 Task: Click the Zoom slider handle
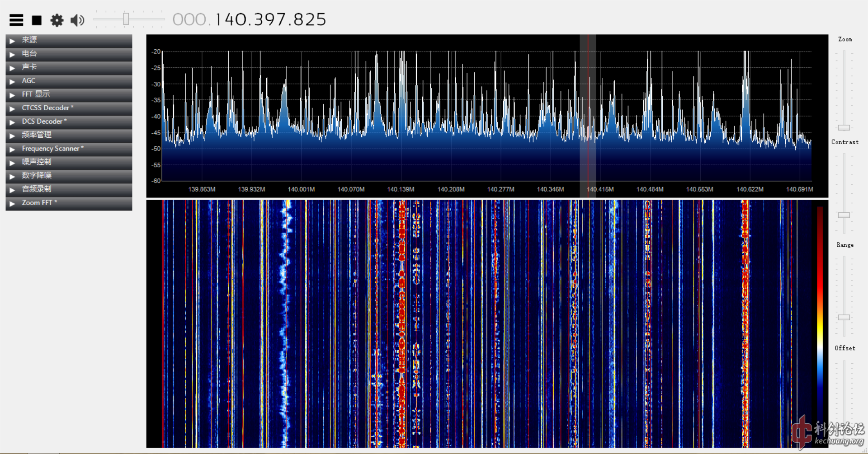tap(844, 128)
